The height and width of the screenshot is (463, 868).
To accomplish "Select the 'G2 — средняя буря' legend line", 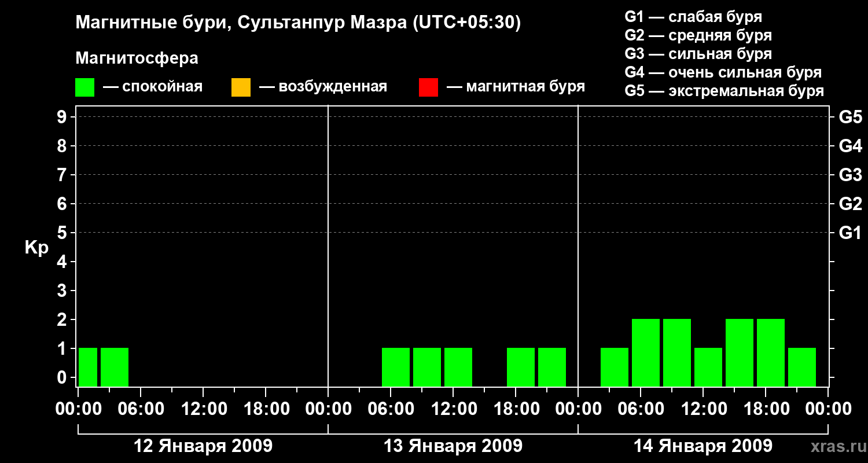I will click(698, 35).
